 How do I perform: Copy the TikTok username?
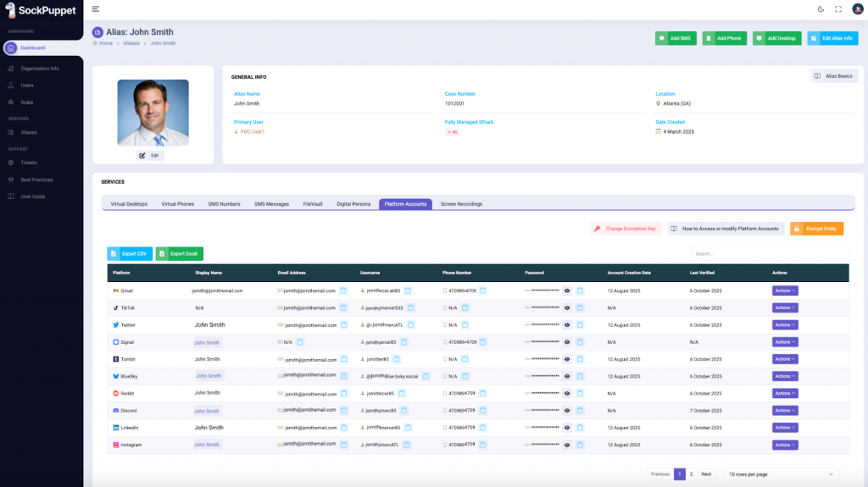click(411, 307)
